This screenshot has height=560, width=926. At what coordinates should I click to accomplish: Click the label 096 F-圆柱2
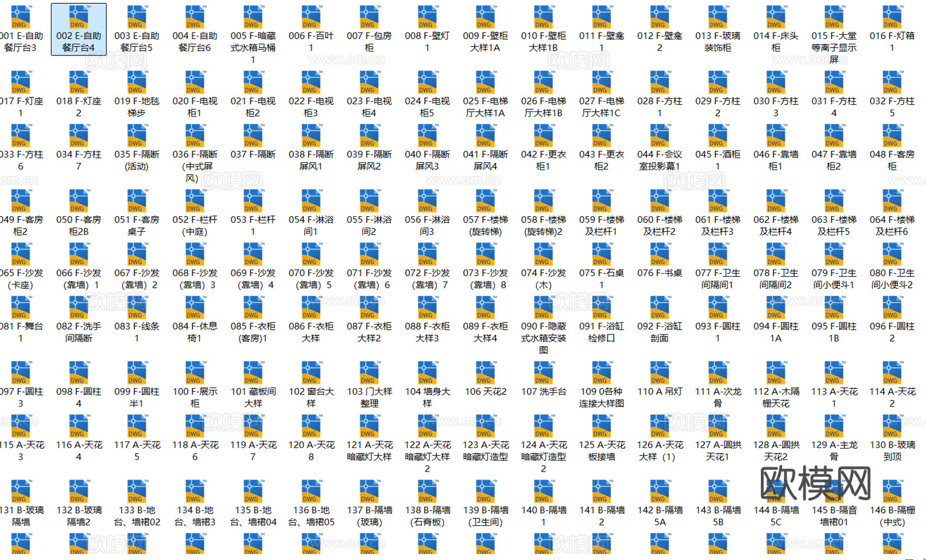click(x=892, y=332)
